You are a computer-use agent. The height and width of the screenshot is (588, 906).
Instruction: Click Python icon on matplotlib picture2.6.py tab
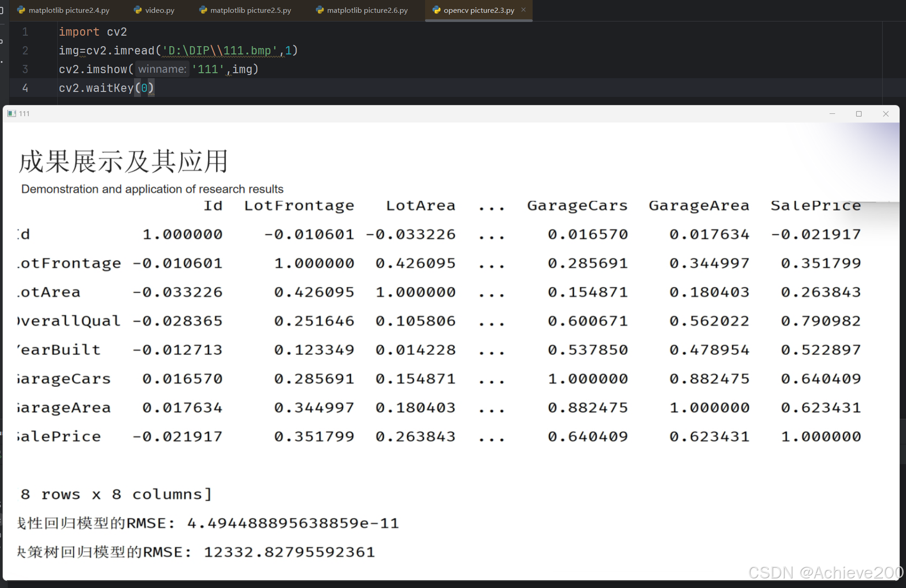(x=319, y=10)
